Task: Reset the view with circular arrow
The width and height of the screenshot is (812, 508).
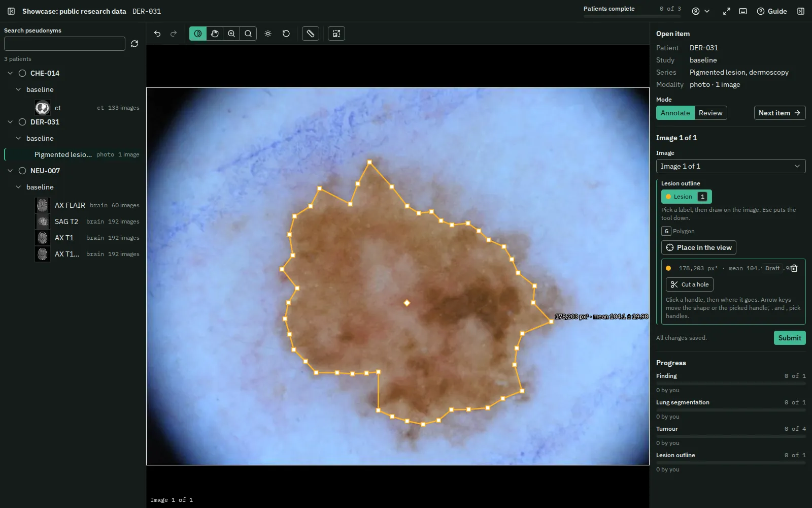Action: point(286,34)
